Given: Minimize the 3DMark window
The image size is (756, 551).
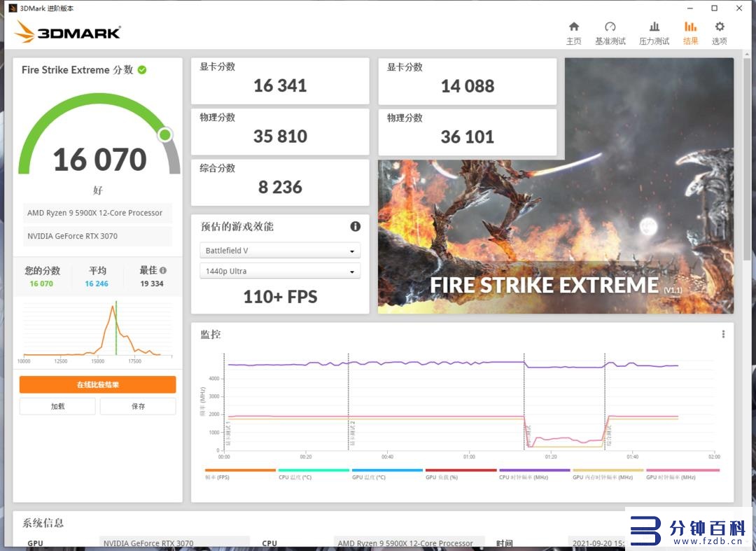Looking at the screenshot, I should pos(690,8).
